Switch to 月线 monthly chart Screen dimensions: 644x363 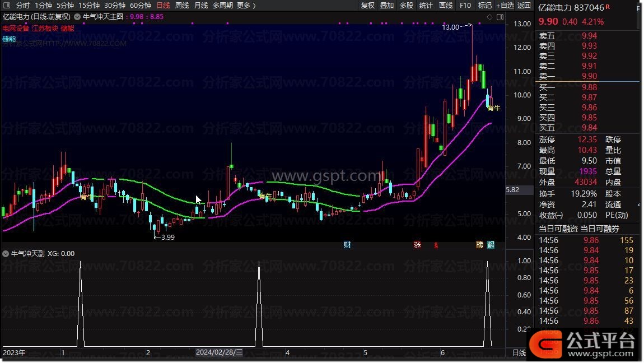tap(201, 6)
